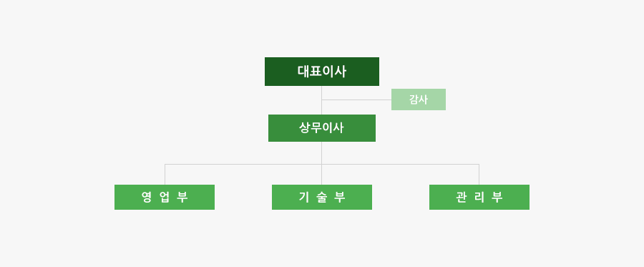Click the '부' character in the 관리부 box
This screenshot has height=267, width=644.
(x=497, y=197)
